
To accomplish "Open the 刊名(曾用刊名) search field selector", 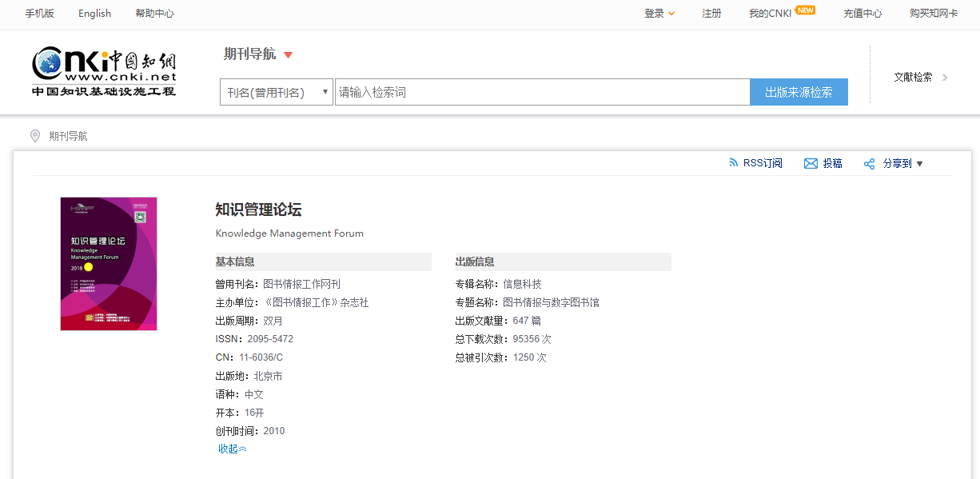I will click(x=277, y=92).
